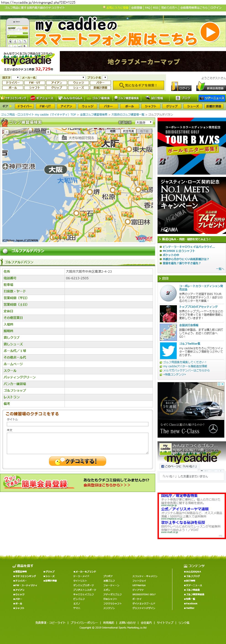The image size is (226, 644).
Task: Click the golfer photo thumbnail トッププロ
Action: click(x=168, y=314)
